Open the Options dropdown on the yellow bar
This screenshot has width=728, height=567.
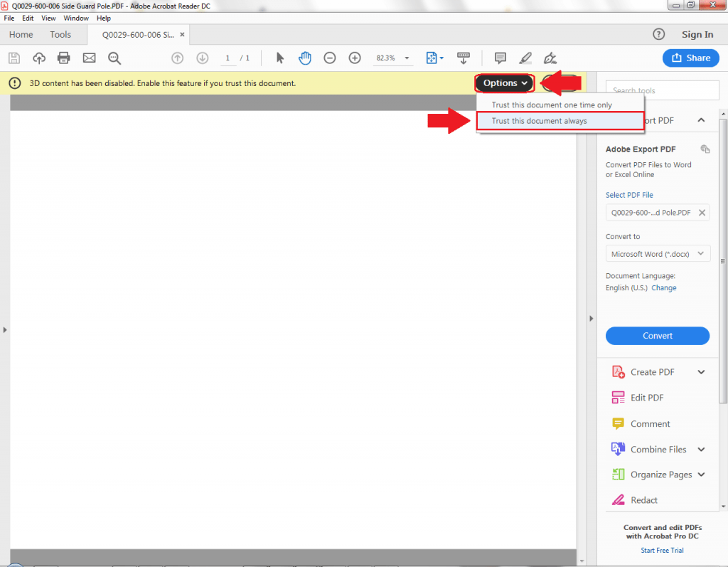pos(504,83)
